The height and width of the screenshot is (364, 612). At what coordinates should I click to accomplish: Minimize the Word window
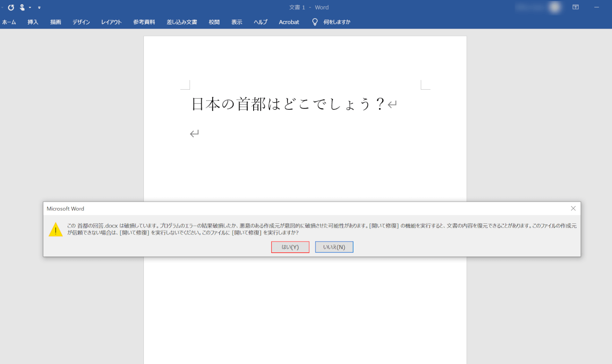(x=597, y=7)
